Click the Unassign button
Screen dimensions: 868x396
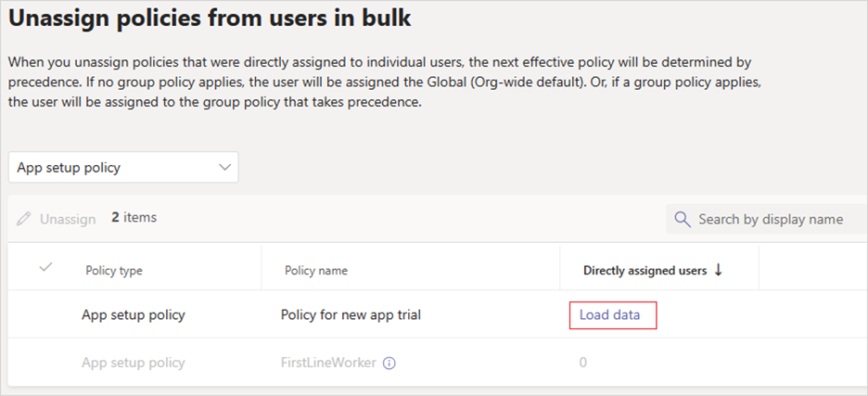coord(57,219)
